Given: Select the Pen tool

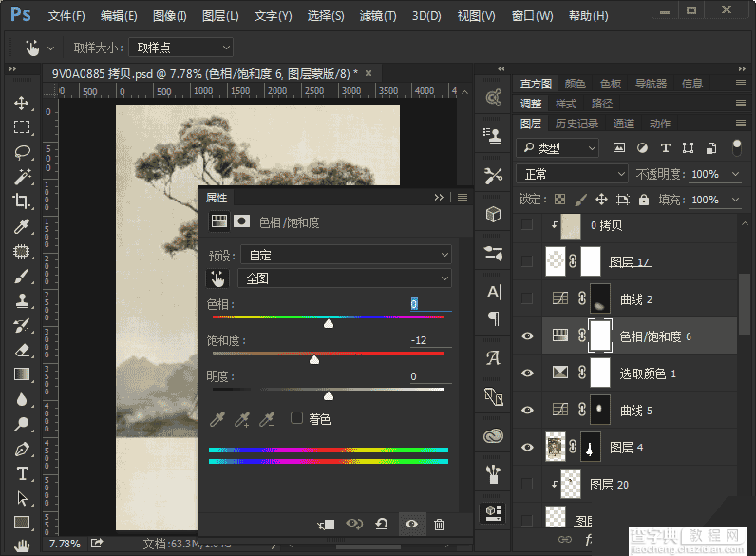Looking at the screenshot, I should 22,449.
